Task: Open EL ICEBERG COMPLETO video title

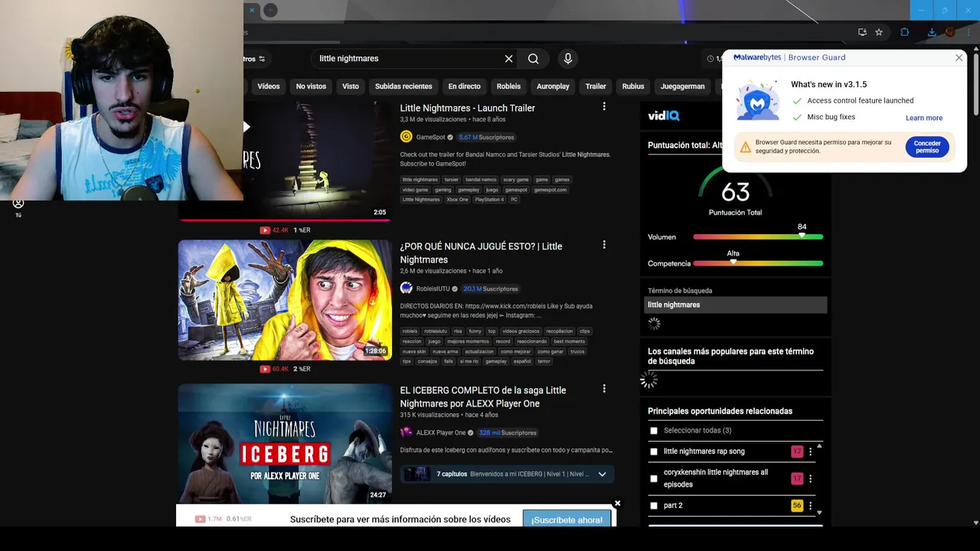Action: tap(482, 397)
